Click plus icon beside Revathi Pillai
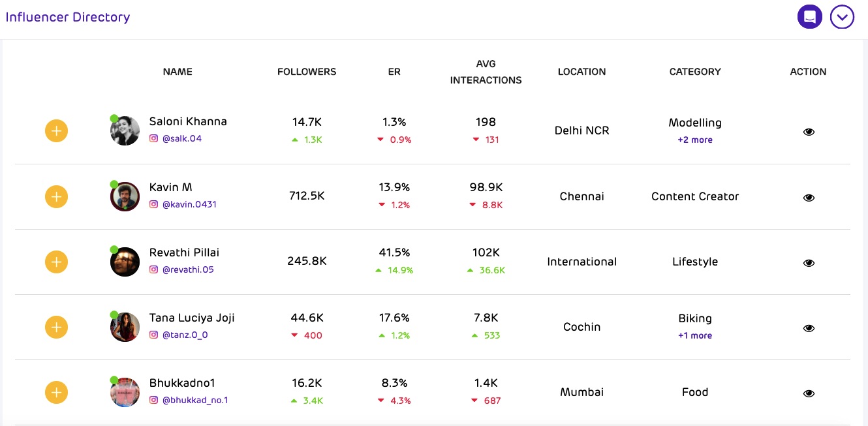This screenshot has width=868, height=426. pyautogui.click(x=57, y=262)
